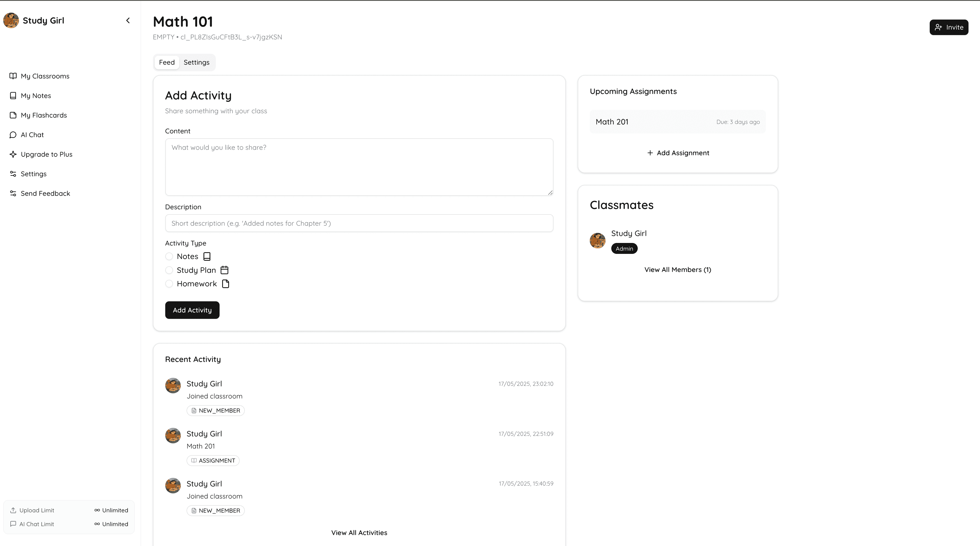Click the Content text area
This screenshot has width=980, height=546.
pos(359,167)
